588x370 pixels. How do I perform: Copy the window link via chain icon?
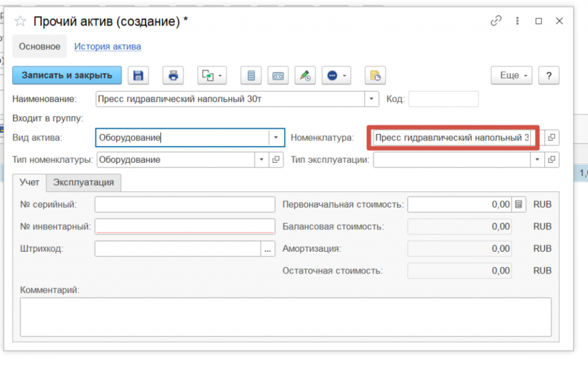coord(496,21)
